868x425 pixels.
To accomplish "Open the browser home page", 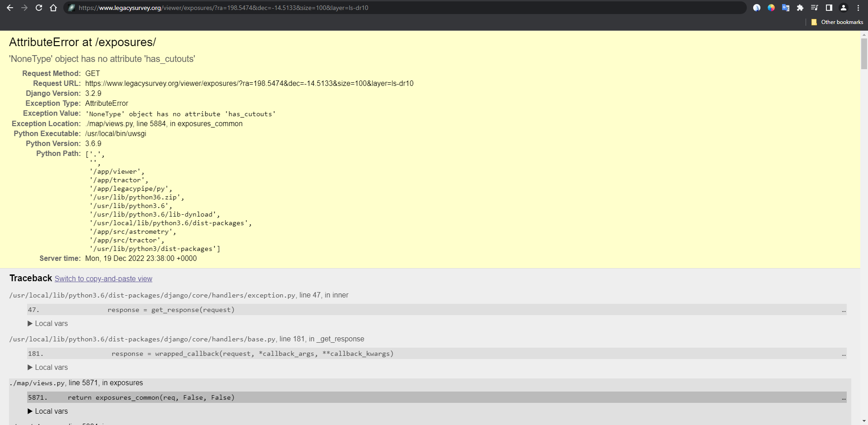I will [x=53, y=8].
